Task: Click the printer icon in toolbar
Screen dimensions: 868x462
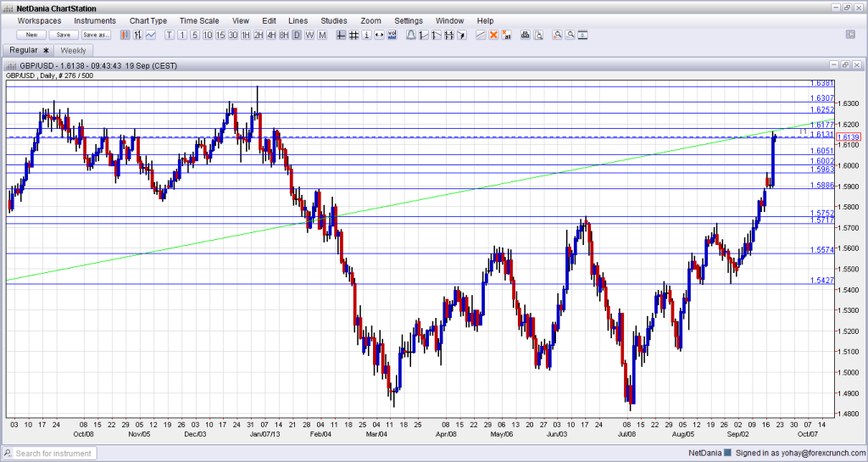Action: pos(525,35)
